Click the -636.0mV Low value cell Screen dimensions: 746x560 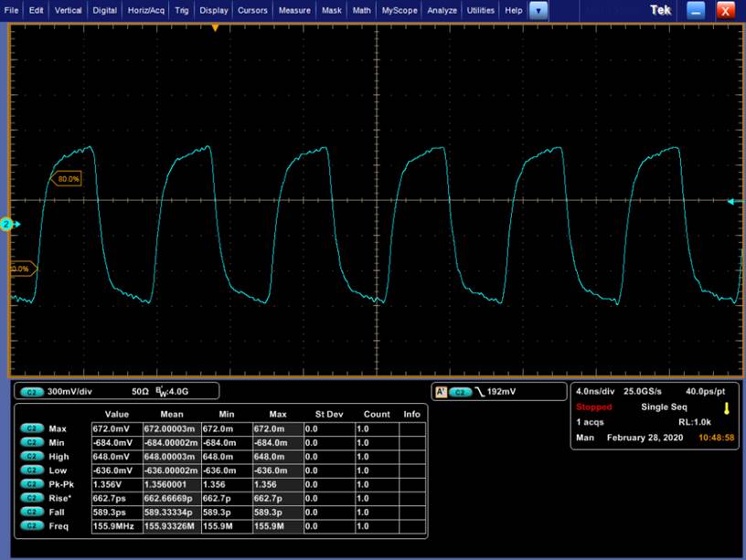pyautogui.click(x=117, y=470)
